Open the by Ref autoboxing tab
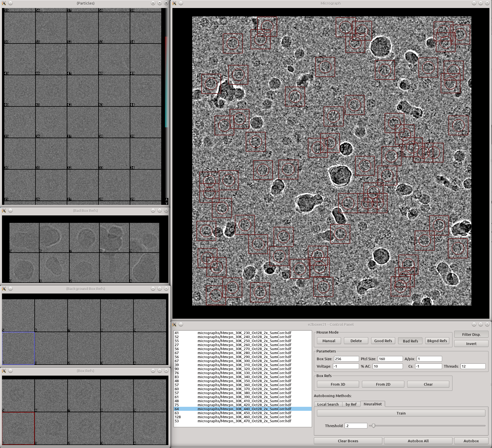 351,404
